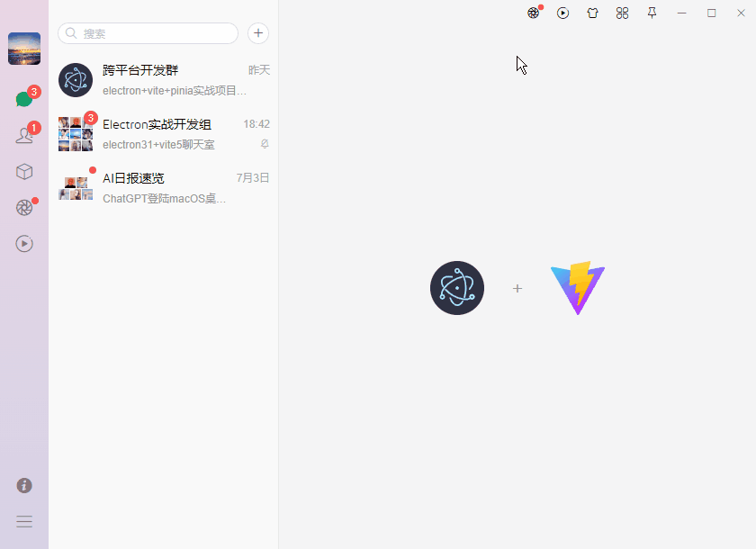Open the Moments camera icon at top right
The height and width of the screenshot is (549, 756).
pos(533,13)
